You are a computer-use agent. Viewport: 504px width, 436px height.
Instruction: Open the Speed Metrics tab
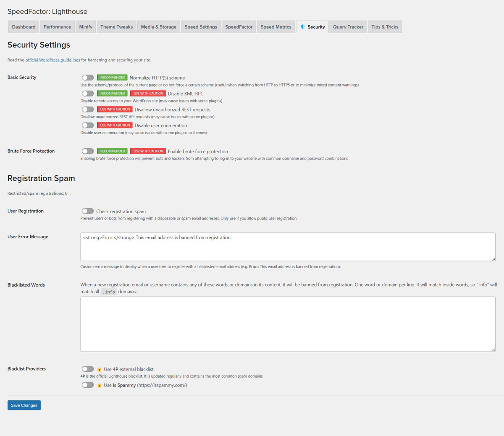tap(276, 27)
